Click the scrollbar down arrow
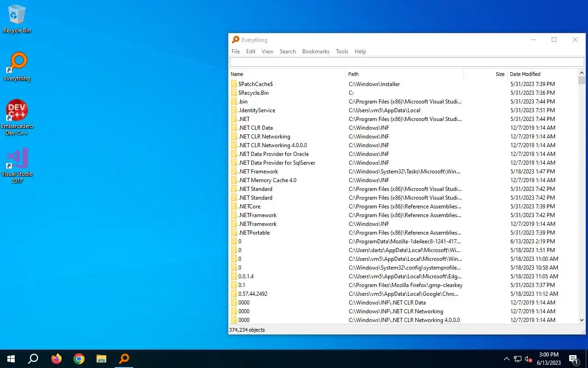Viewport: 588px width, 368px height. pyautogui.click(x=582, y=320)
